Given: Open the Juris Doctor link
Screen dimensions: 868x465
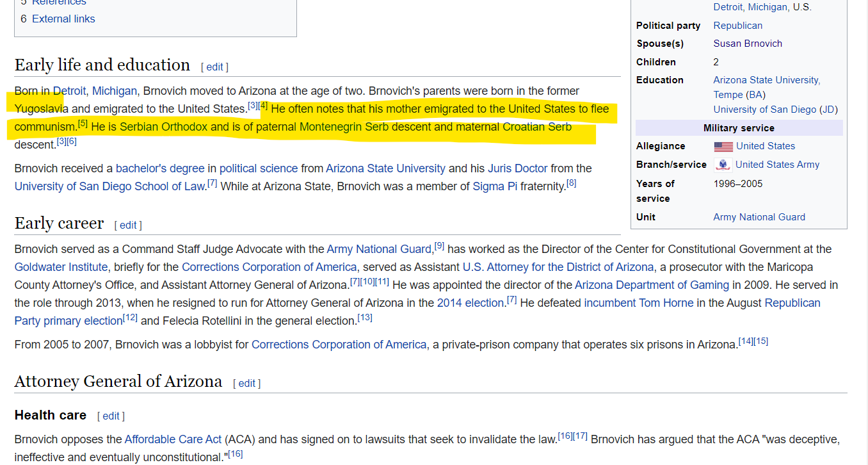Looking at the screenshot, I should pyautogui.click(x=517, y=168).
